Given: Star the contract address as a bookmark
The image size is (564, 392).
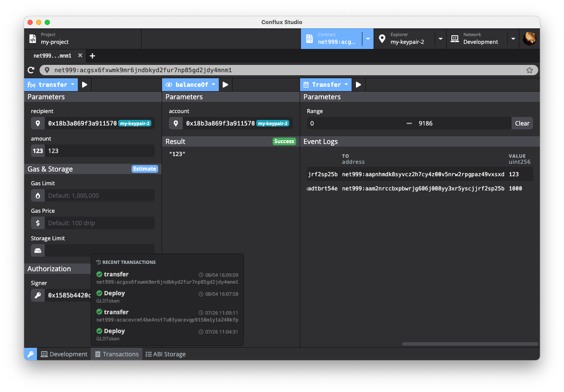Looking at the screenshot, I should pos(530,70).
